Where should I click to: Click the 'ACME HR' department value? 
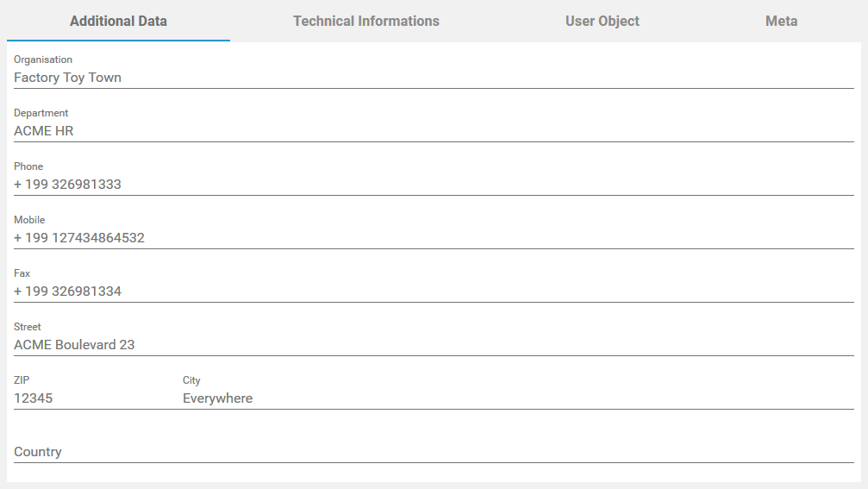44,131
